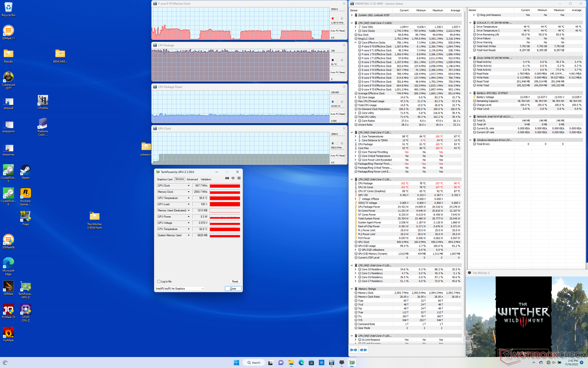588x368 pixels.
Task: Open the GPU Temperature sensor dropdown
Action: point(189,198)
